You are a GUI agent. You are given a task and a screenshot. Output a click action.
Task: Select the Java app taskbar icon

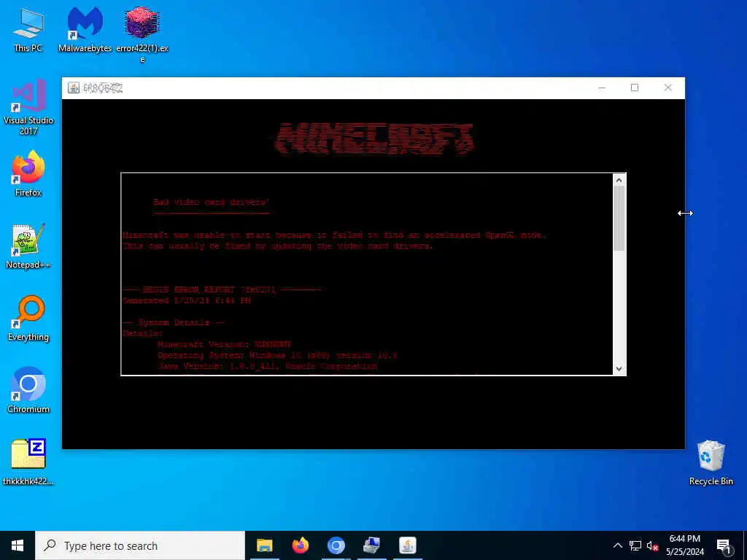407,545
